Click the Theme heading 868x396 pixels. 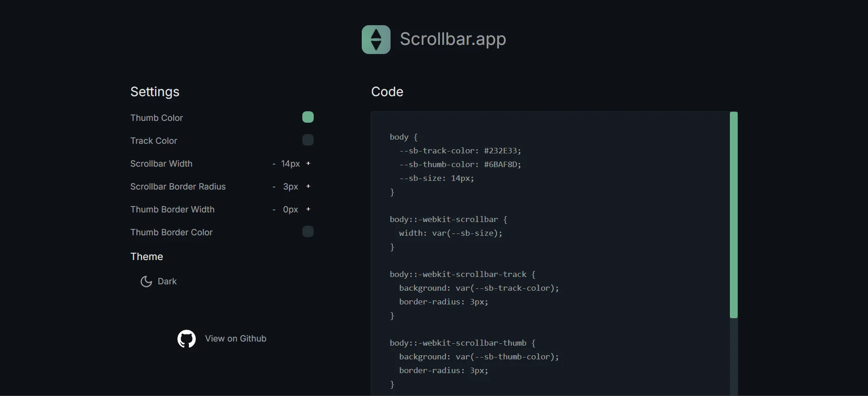tap(146, 256)
